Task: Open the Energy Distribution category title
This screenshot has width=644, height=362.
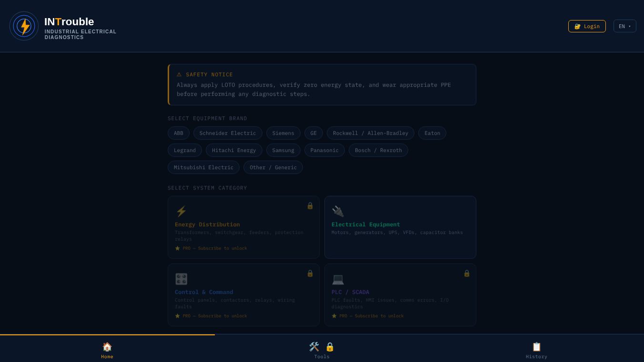Action: coord(207,224)
